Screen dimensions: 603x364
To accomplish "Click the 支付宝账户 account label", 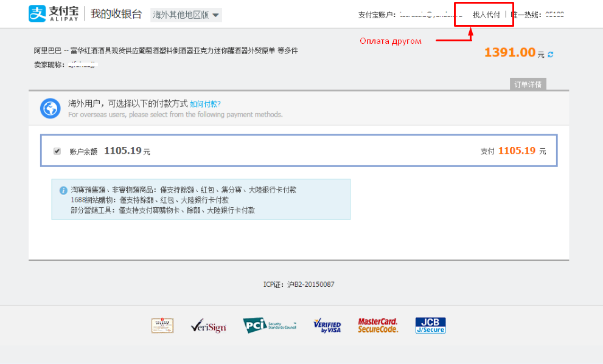I will (377, 15).
